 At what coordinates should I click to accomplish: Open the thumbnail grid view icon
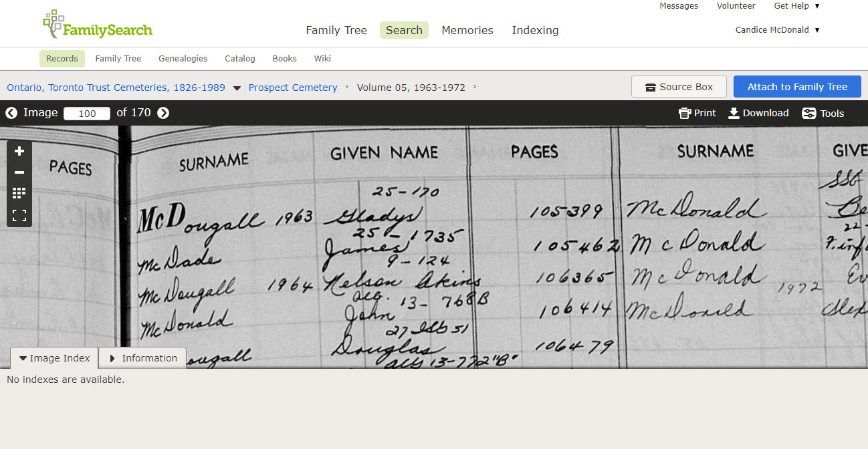(19, 194)
